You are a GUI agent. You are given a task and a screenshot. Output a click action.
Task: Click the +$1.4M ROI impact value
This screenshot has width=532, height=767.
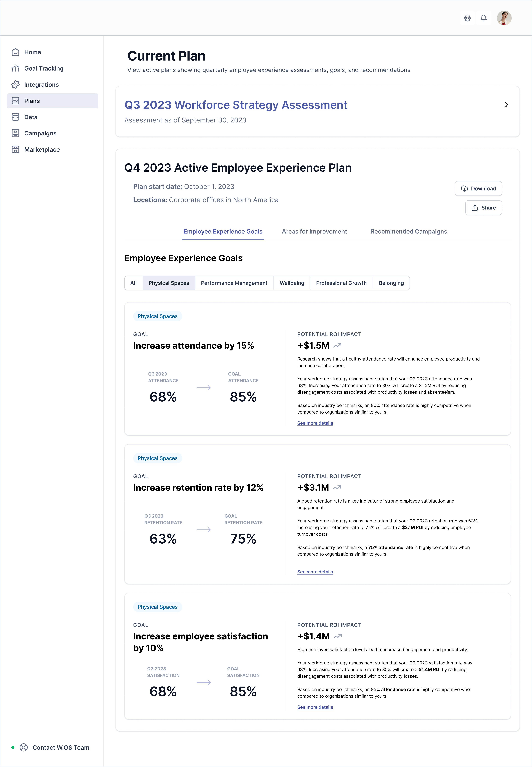click(x=313, y=636)
